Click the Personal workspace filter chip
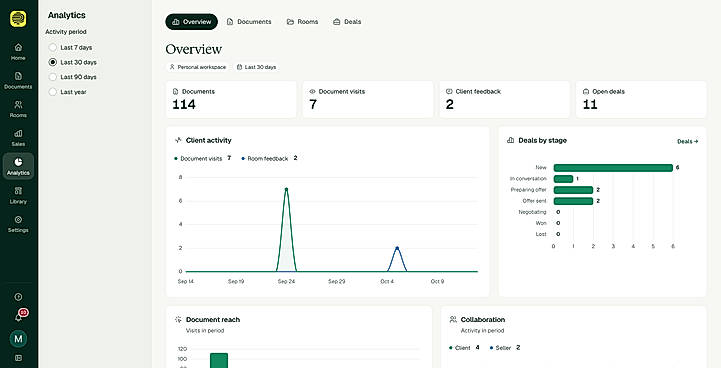Screen dimensions: 721x368 tap(198, 67)
